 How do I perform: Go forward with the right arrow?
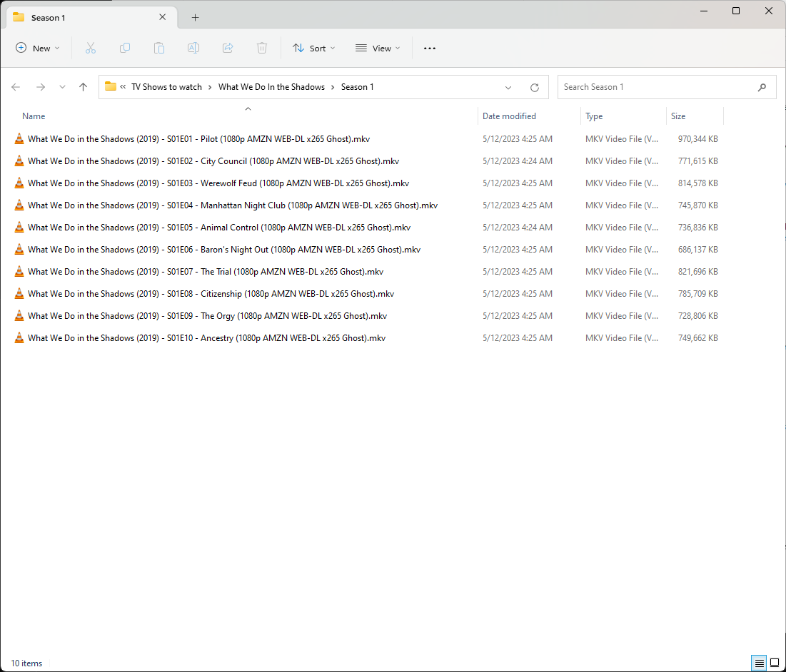[41, 87]
